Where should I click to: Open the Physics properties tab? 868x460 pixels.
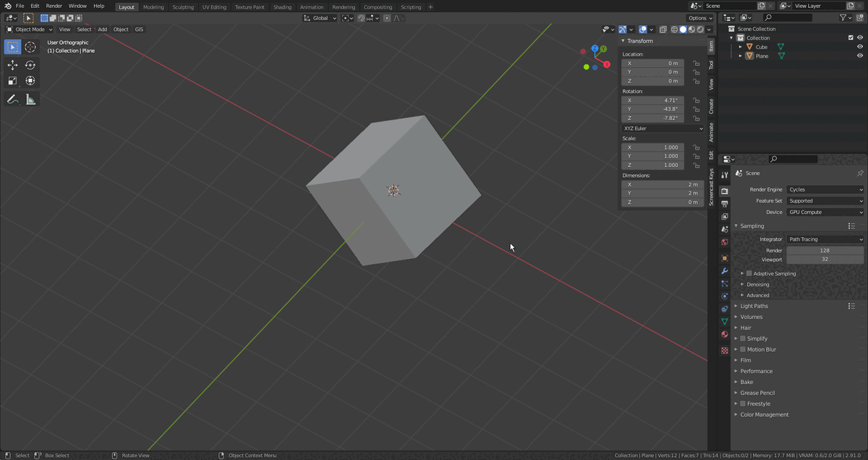point(724,297)
